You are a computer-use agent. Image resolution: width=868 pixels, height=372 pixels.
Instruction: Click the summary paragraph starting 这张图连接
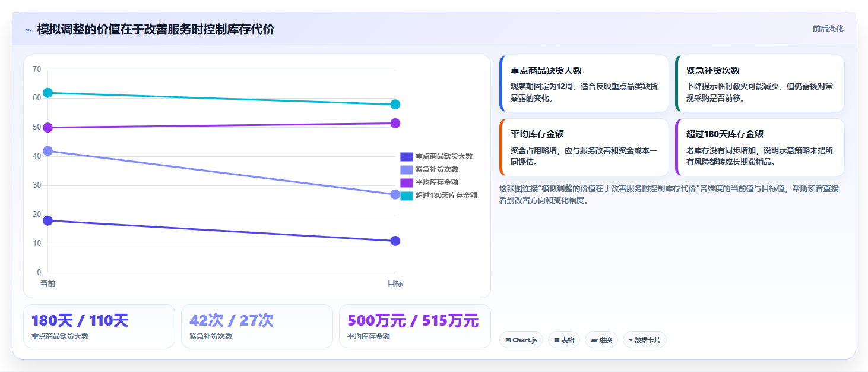click(669, 194)
